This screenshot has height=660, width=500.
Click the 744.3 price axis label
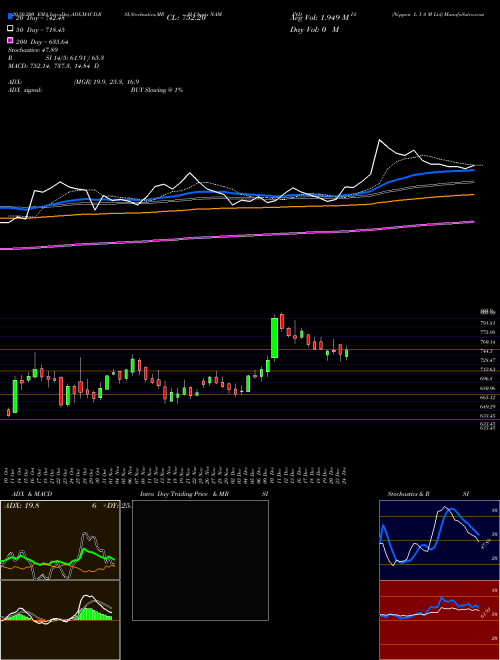coord(487,351)
